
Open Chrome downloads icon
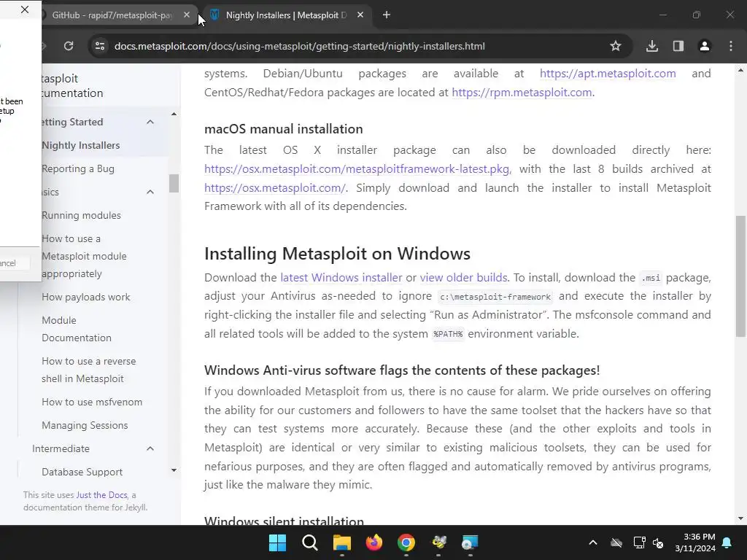click(x=652, y=46)
